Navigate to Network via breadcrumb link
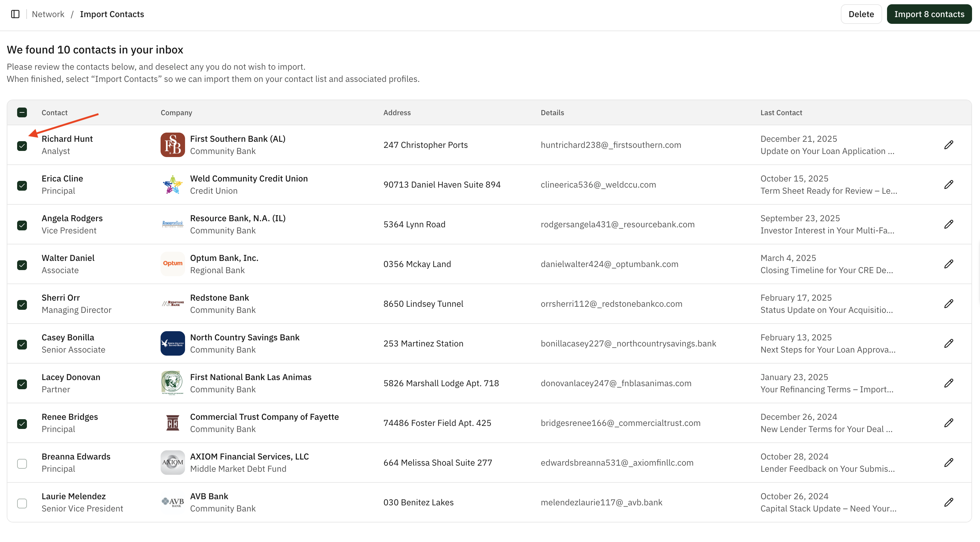The width and height of the screenshot is (980, 542). (x=48, y=14)
